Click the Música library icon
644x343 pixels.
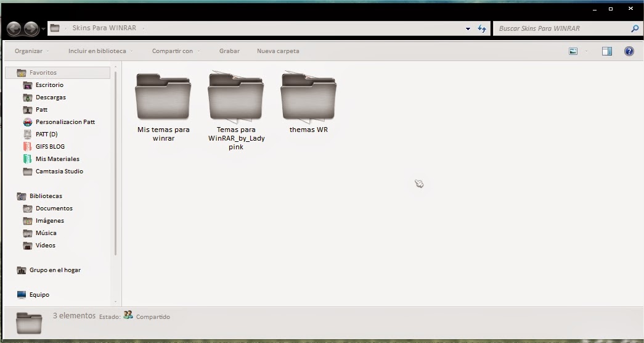(x=28, y=233)
